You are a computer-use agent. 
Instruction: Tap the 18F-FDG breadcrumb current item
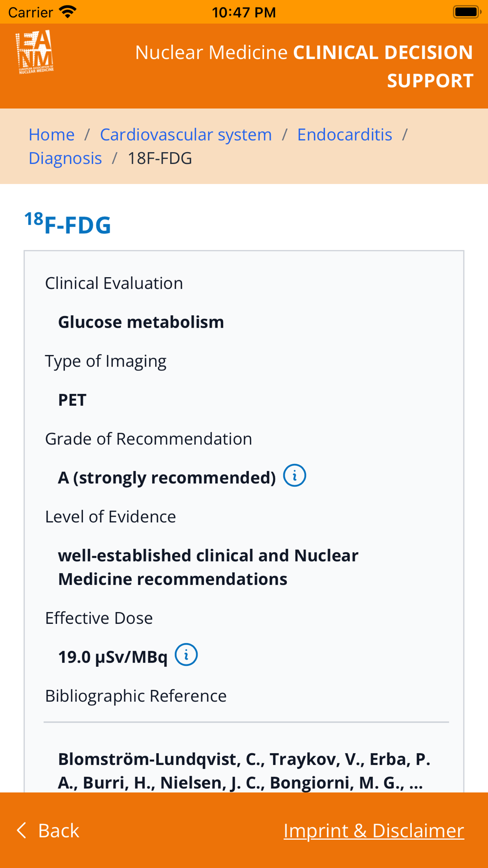pos(160,158)
